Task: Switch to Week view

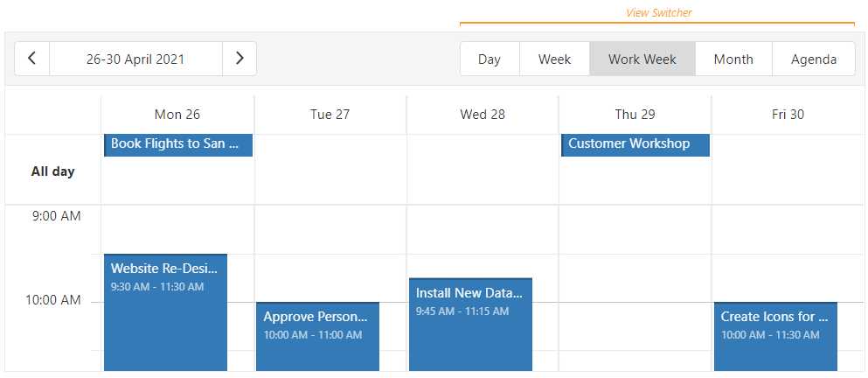Action: coord(554,59)
